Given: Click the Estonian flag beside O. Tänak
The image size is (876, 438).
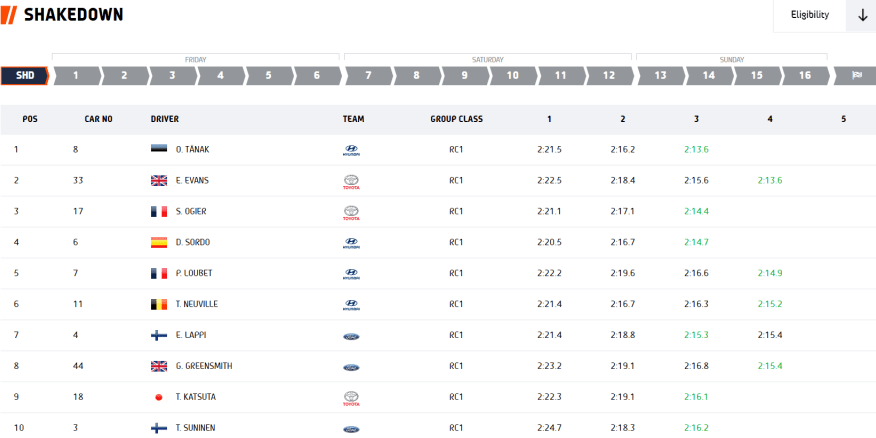Looking at the screenshot, I should coord(158,150).
